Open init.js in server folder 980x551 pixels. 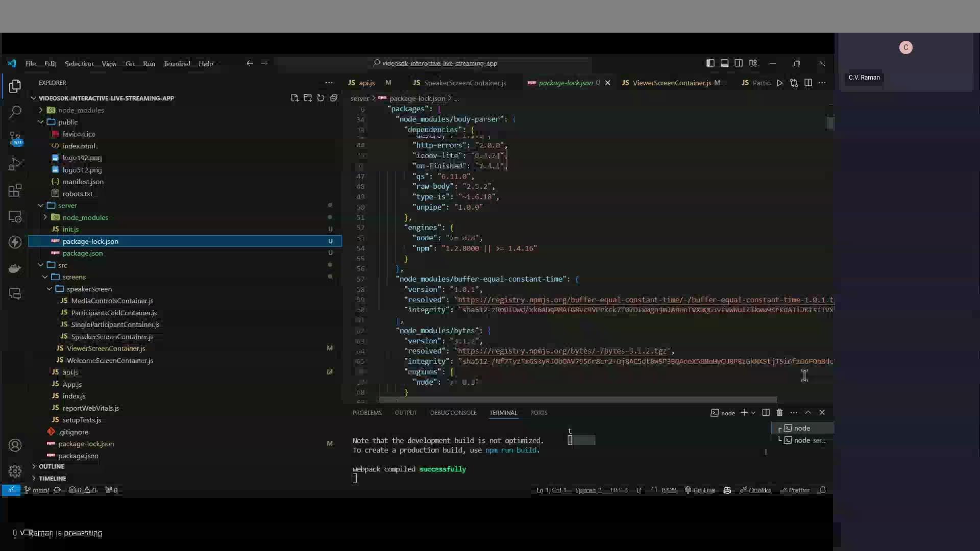click(70, 230)
